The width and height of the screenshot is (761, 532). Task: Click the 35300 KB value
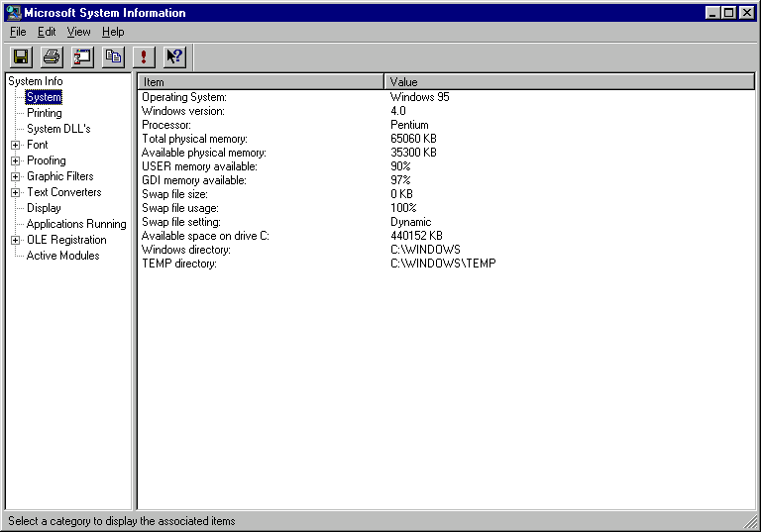coord(413,153)
